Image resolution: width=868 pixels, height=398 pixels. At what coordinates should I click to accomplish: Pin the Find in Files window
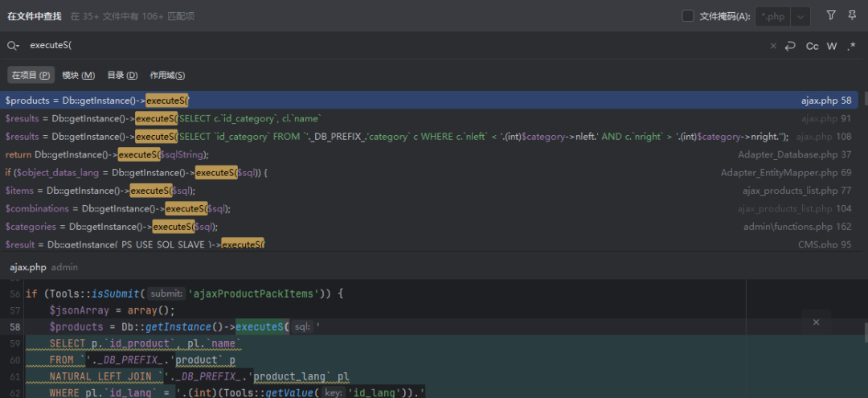click(852, 15)
